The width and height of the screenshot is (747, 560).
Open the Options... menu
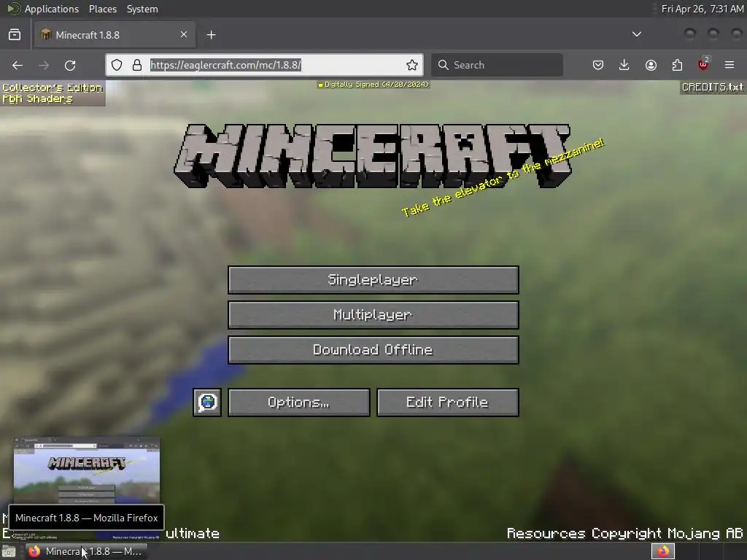click(298, 402)
